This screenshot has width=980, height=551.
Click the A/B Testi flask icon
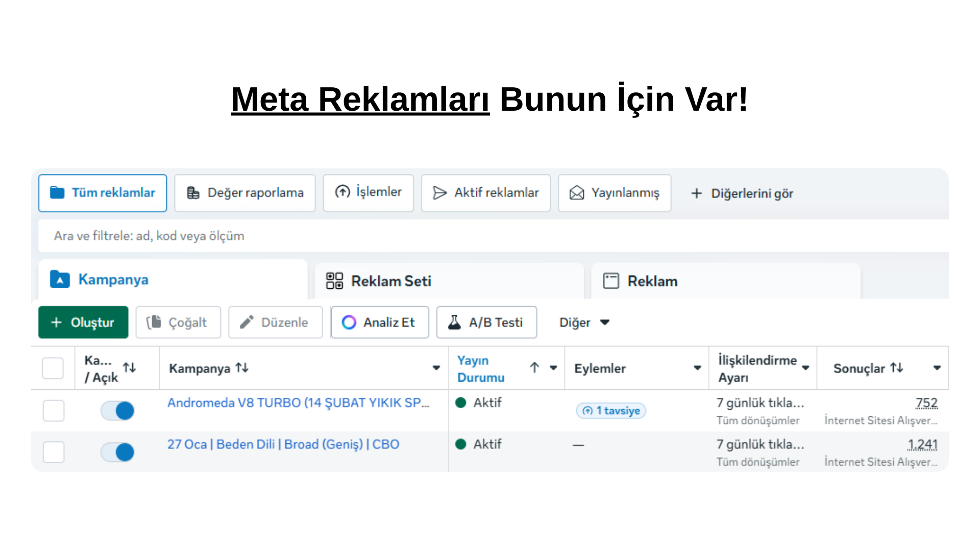tap(453, 322)
